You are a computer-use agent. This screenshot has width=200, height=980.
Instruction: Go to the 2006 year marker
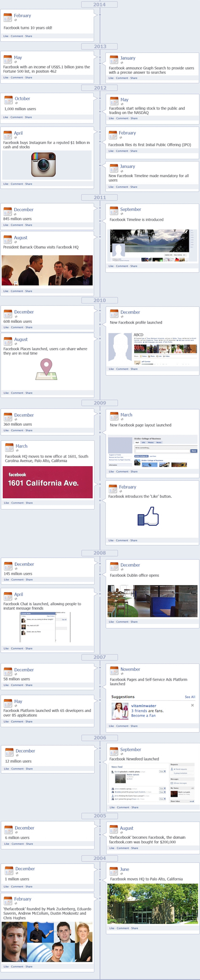tap(100, 738)
